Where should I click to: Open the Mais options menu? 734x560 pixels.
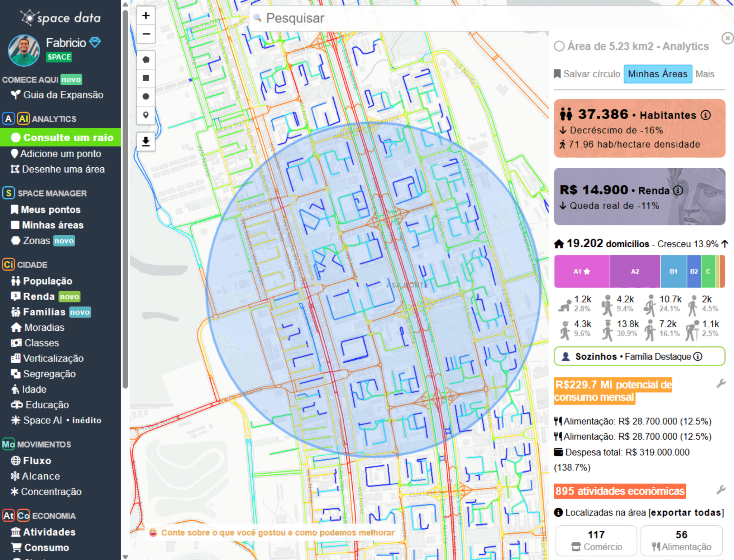coord(705,74)
